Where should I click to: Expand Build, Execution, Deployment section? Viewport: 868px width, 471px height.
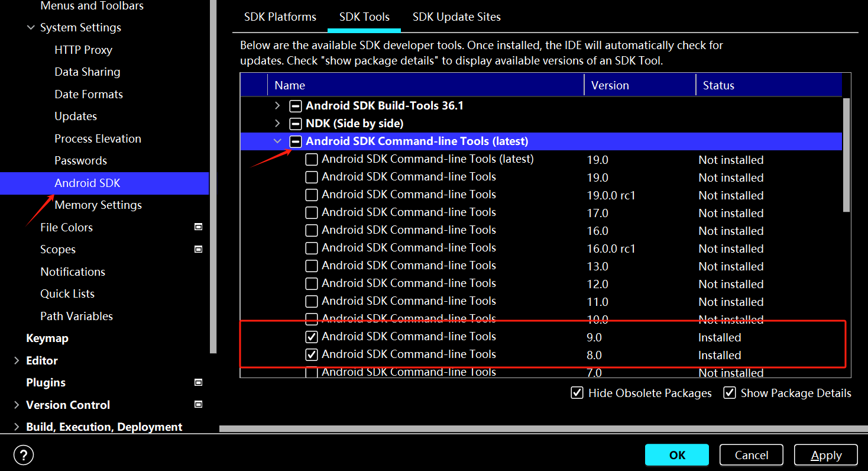coord(17,427)
